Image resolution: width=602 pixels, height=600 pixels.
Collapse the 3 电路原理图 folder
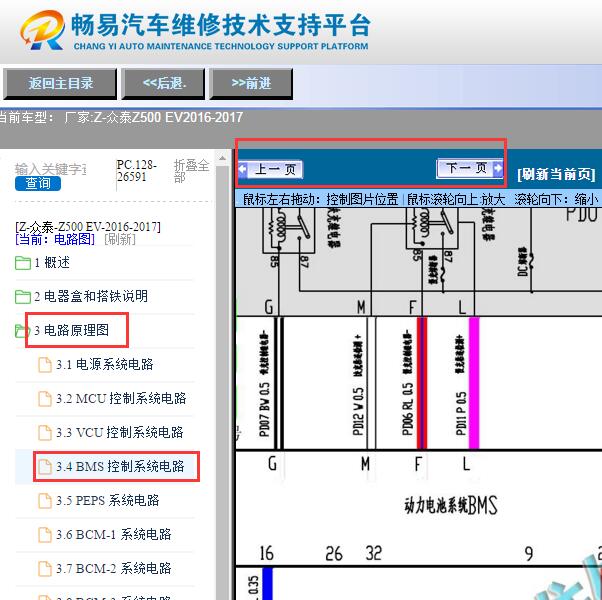(72, 330)
